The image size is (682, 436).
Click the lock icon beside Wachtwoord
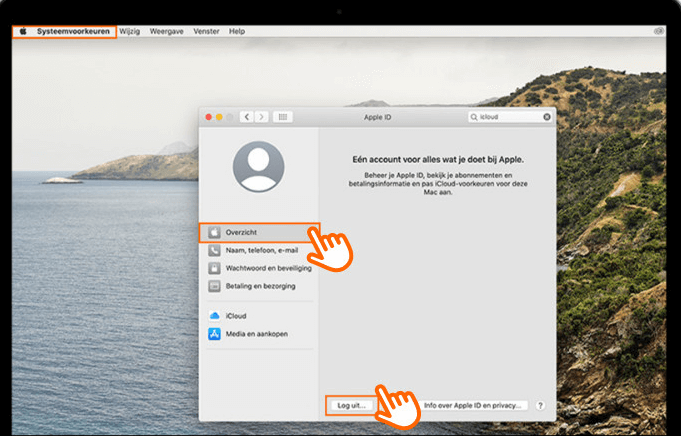214,268
